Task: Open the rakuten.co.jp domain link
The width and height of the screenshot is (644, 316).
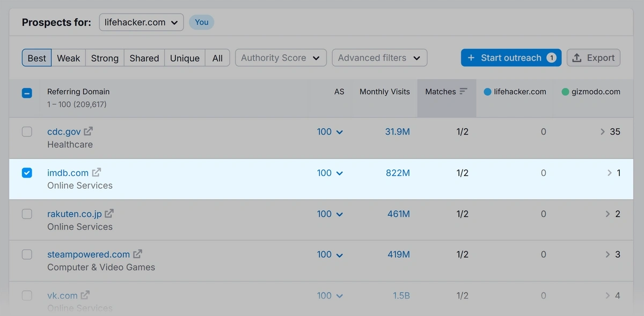Action: [75, 214]
